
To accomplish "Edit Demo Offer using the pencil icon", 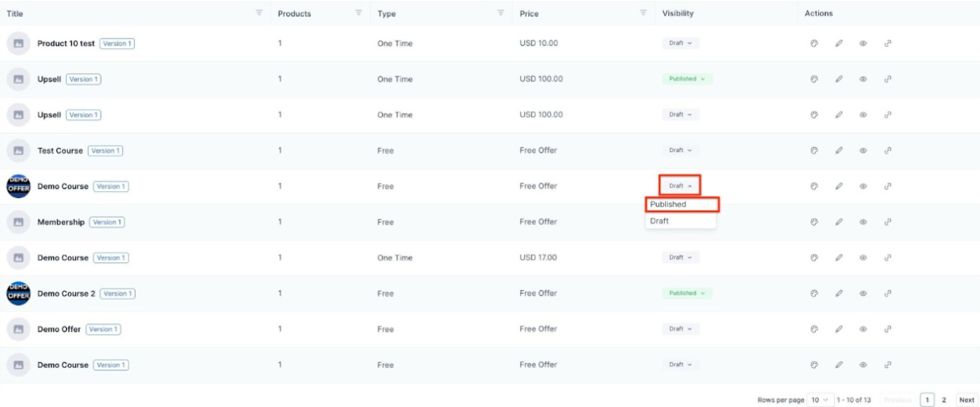I will coord(838,328).
